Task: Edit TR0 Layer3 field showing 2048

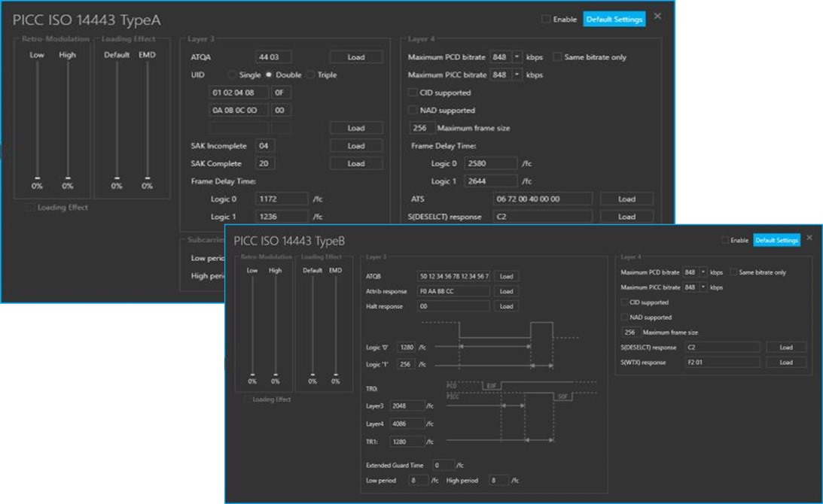Action: click(407, 406)
